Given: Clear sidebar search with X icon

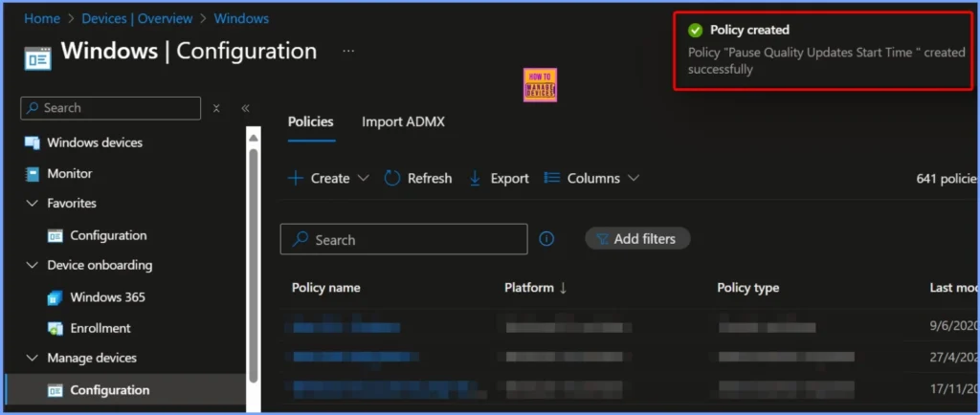Looking at the screenshot, I should pos(216,108).
